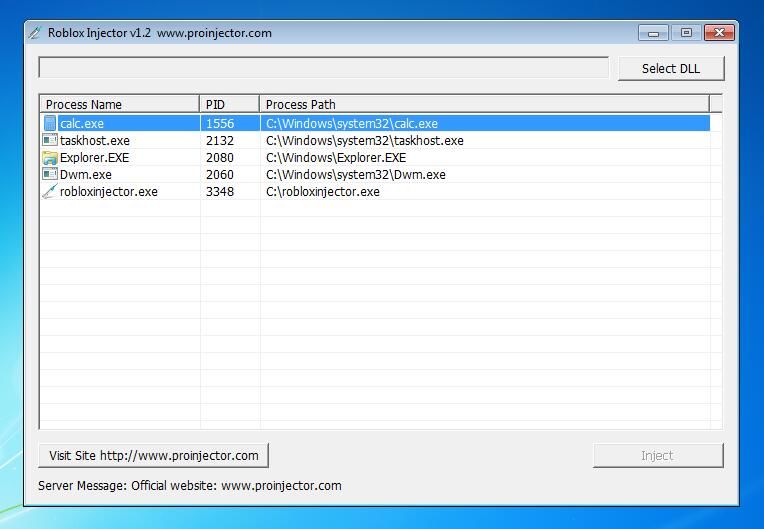Viewport: 764px width, 529px height.
Task: Focus the DLL path text field
Action: (324, 68)
